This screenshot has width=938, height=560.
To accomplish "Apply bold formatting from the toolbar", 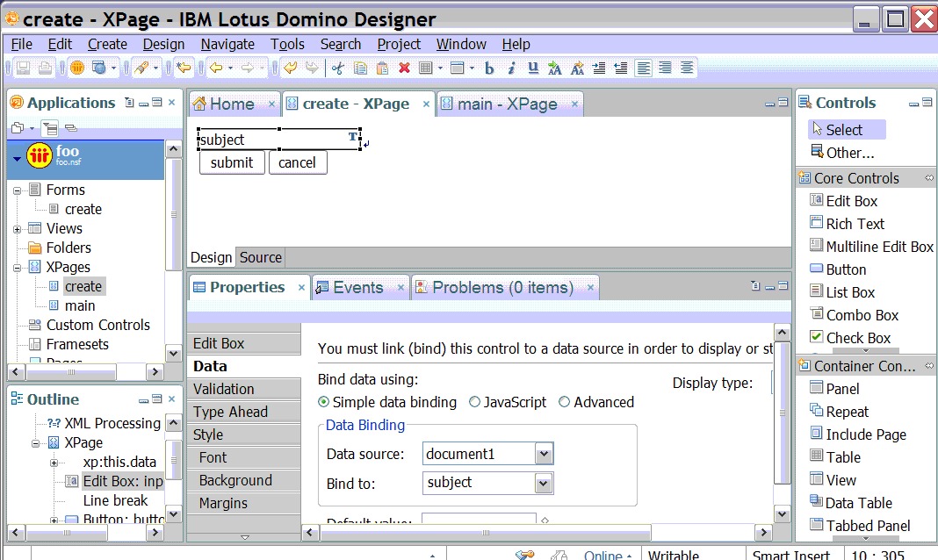I will 489,68.
